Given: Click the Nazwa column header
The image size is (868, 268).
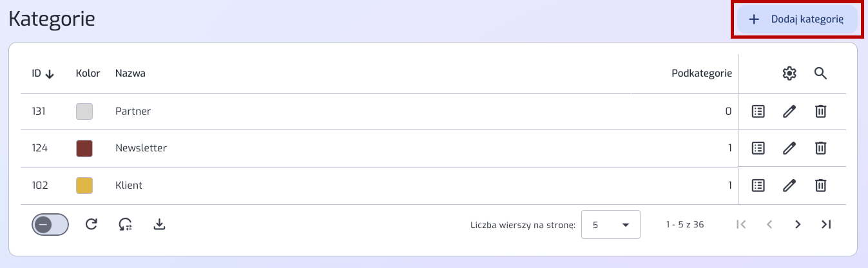Looking at the screenshot, I should 130,73.
